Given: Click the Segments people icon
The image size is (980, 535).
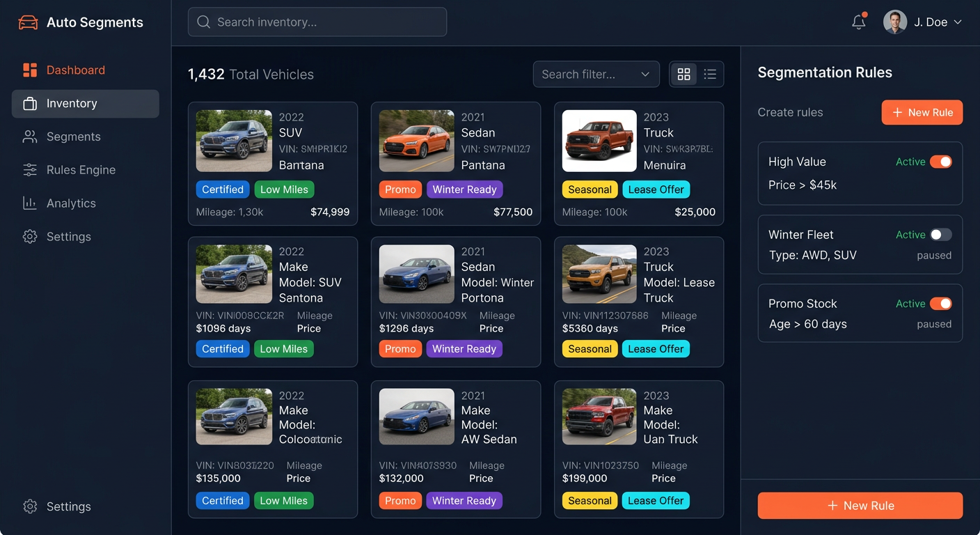Looking at the screenshot, I should [x=30, y=137].
